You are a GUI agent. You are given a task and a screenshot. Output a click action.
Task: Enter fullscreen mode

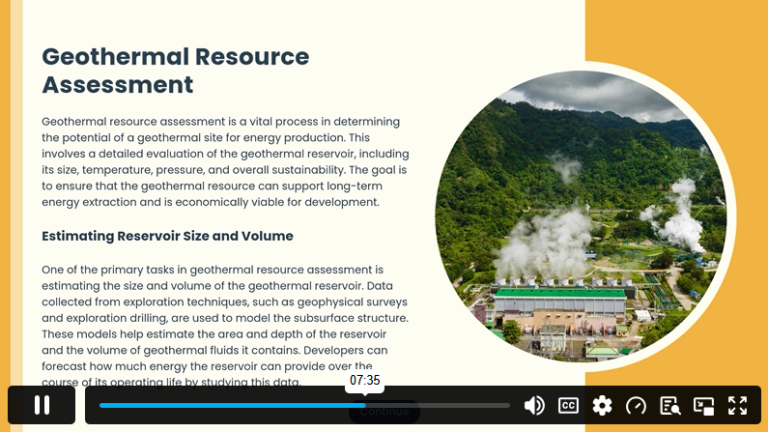pos(738,406)
